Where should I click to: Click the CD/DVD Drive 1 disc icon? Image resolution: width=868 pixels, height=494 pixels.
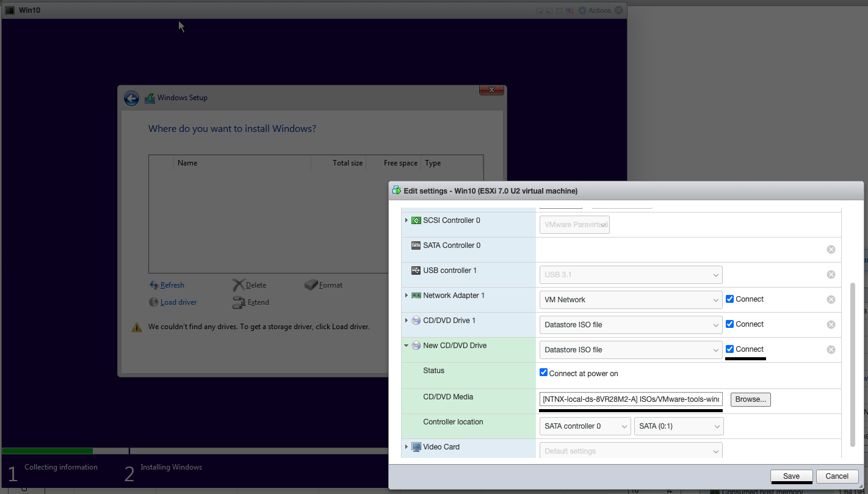[x=416, y=321]
